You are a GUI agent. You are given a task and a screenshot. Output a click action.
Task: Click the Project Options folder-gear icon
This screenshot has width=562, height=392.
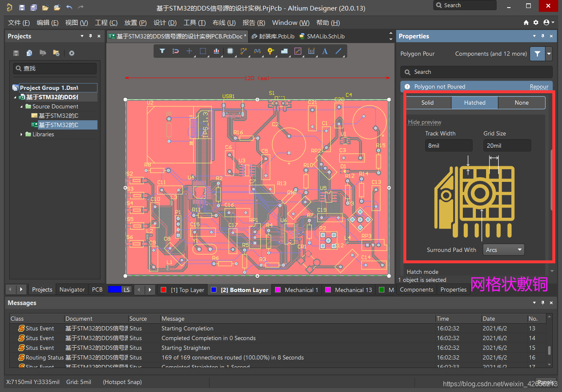(56, 53)
